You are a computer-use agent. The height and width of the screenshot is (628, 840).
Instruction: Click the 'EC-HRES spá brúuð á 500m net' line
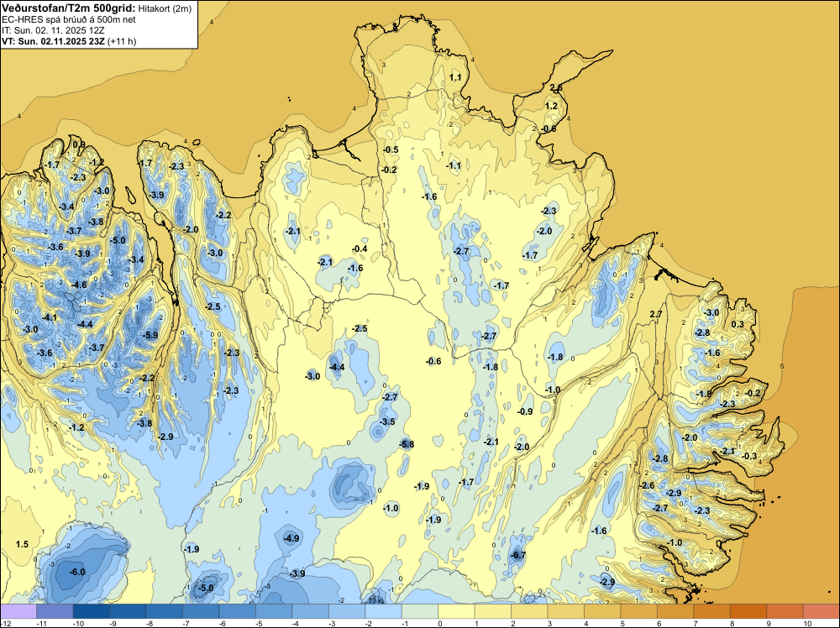point(69,19)
